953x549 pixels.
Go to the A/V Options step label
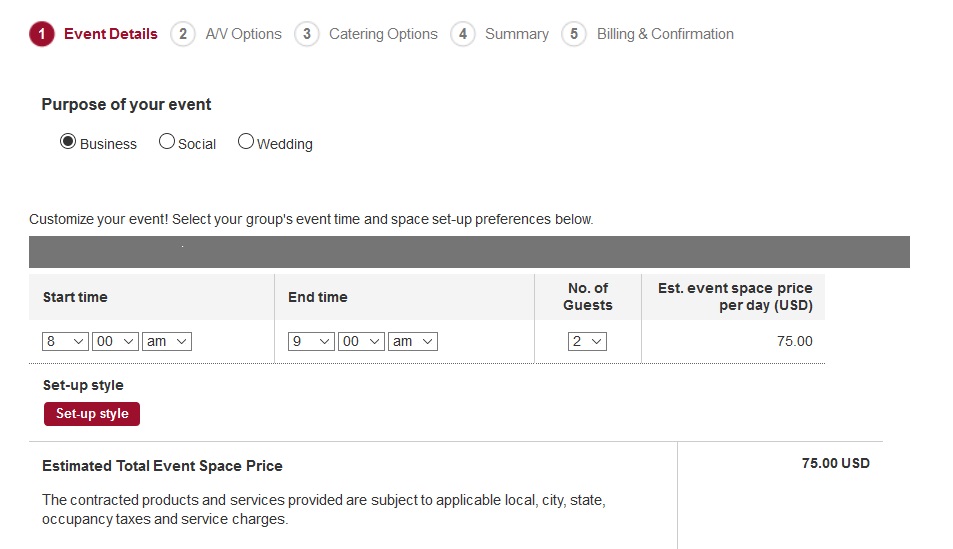243,34
